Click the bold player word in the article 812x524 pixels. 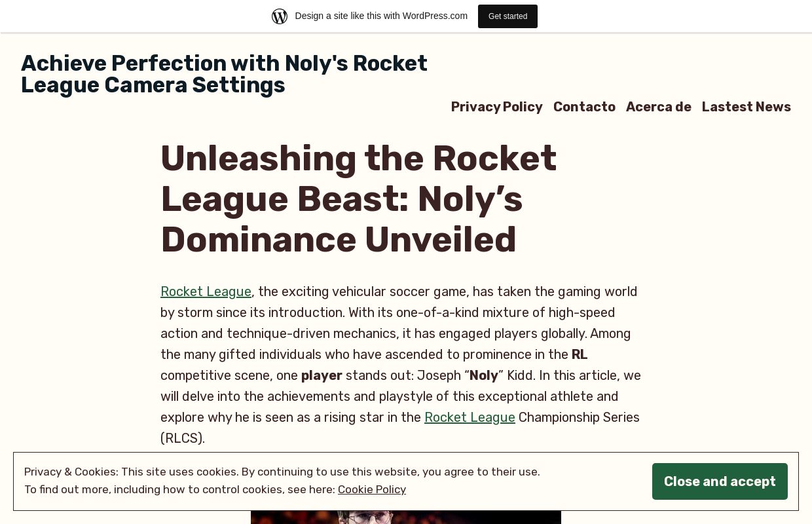click(x=322, y=375)
